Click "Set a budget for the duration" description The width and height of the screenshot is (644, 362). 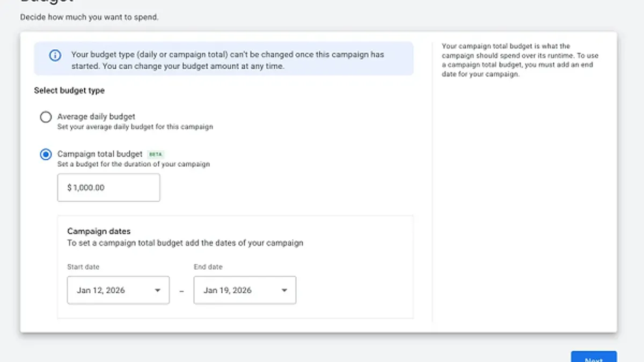(x=133, y=164)
